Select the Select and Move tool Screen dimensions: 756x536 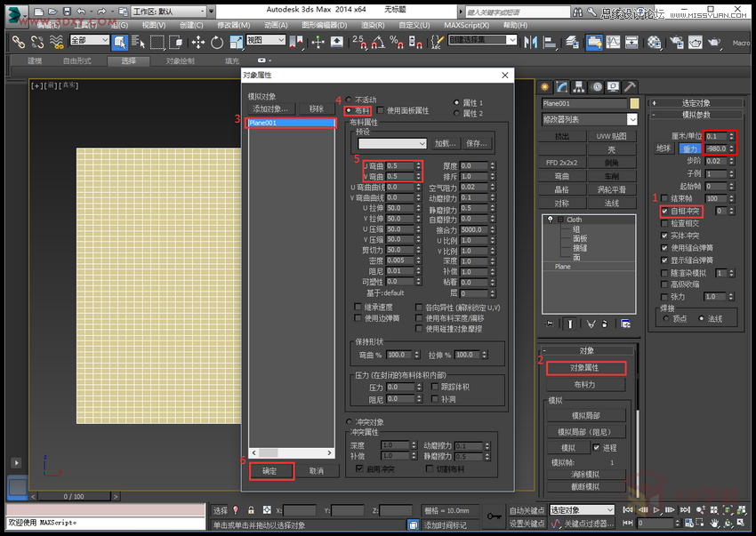(199, 41)
